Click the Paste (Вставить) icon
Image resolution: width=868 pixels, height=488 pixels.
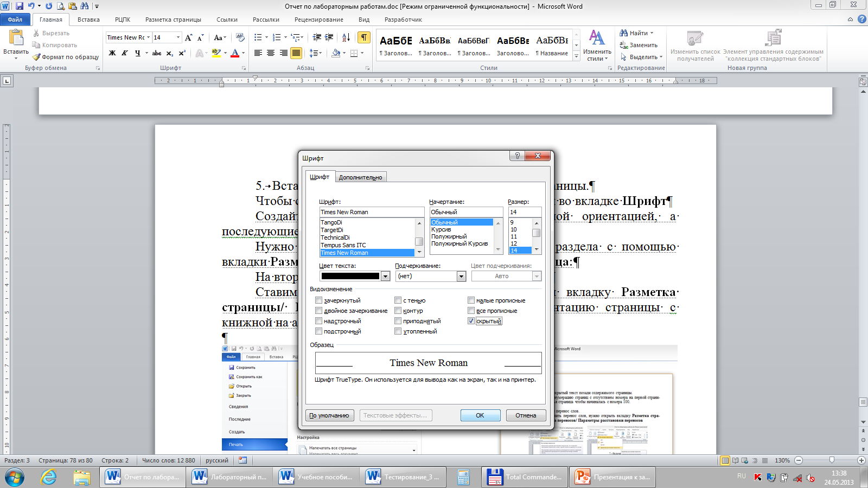tap(16, 38)
